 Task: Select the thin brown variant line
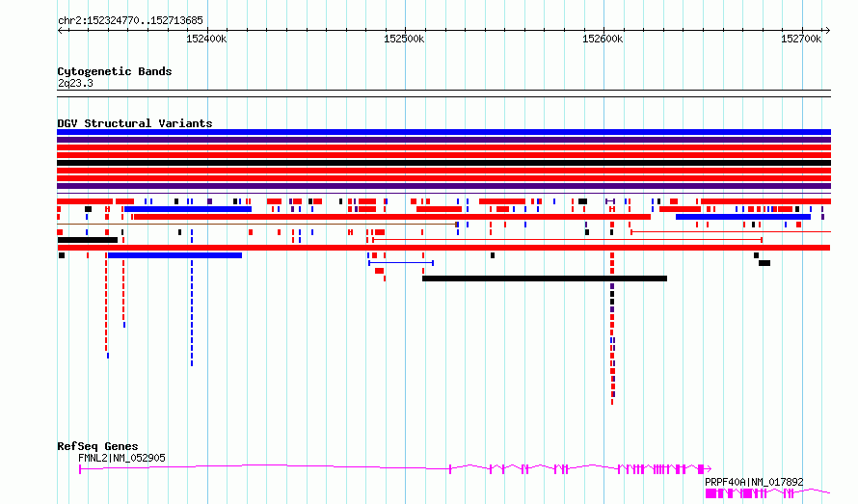point(256,225)
